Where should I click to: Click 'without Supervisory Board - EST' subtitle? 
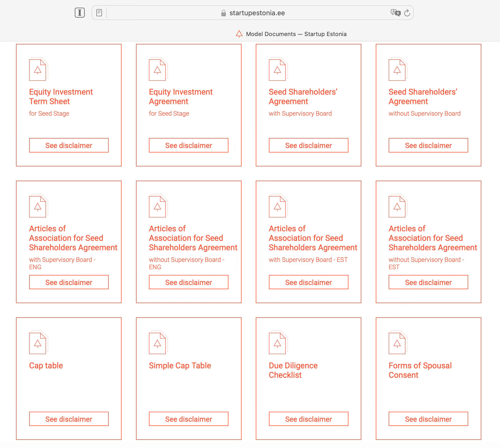click(x=426, y=263)
